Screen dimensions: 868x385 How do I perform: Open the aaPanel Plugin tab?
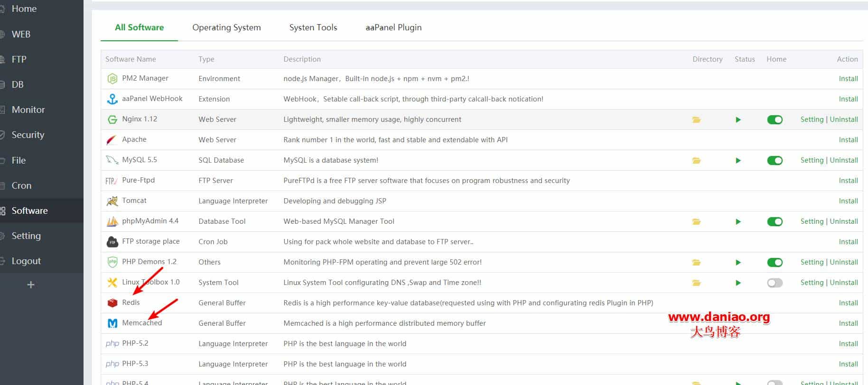(x=393, y=27)
